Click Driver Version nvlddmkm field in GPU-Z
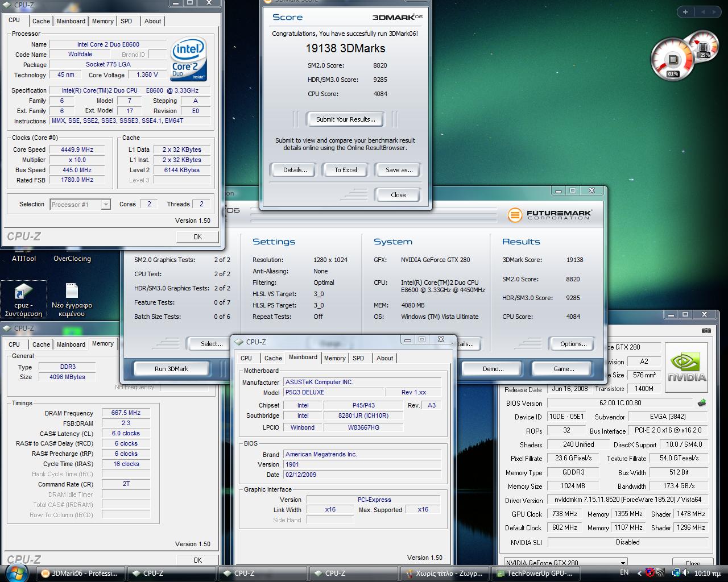 pyautogui.click(x=628, y=500)
